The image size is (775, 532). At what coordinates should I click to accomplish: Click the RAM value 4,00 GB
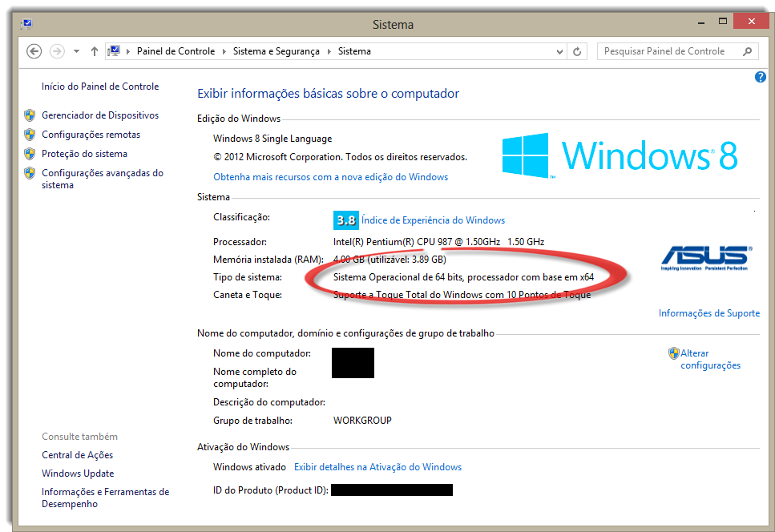tap(390, 260)
